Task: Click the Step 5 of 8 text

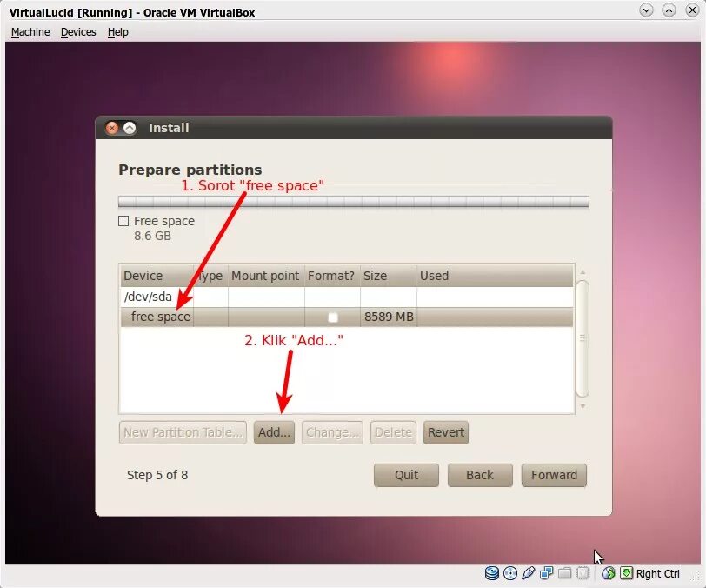Action: (157, 475)
